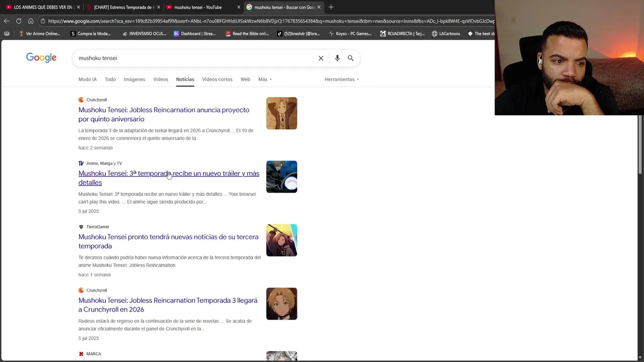The image size is (644, 362).
Task: Open the 'The best st...' bookmark
Action: (481, 34)
